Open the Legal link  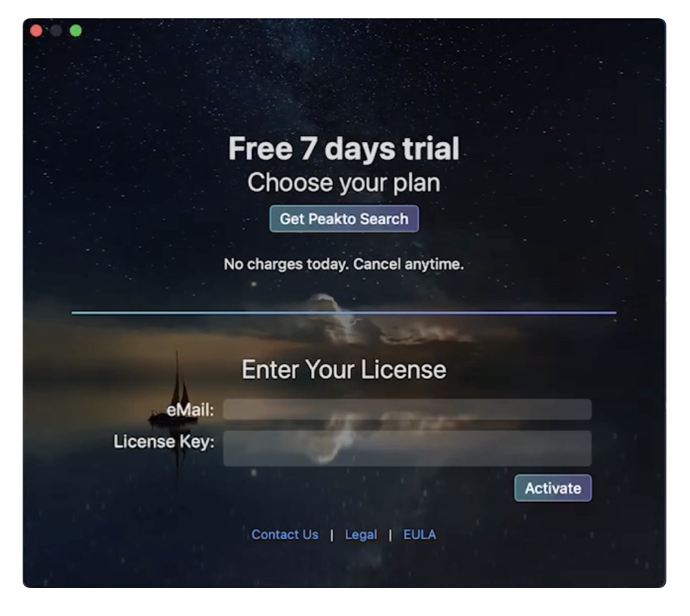coord(361,534)
